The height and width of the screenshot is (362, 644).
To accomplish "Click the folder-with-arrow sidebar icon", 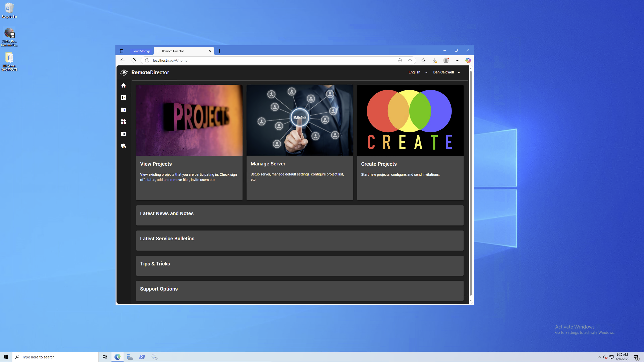I will click(124, 134).
